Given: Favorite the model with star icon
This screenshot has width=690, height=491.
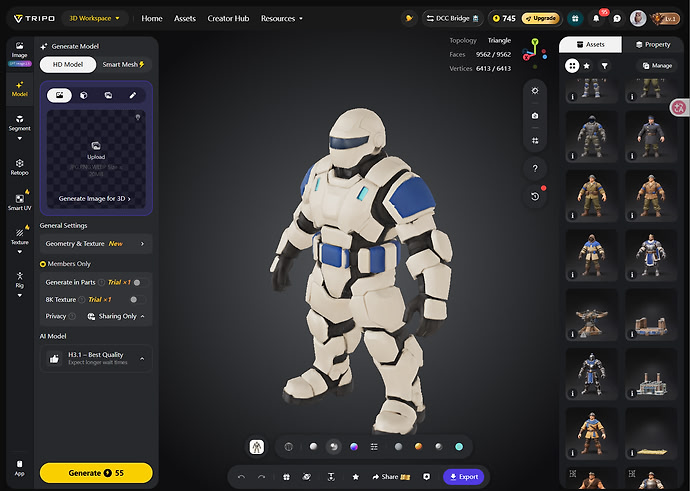Looking at the screenshot, I should [356, 476].
